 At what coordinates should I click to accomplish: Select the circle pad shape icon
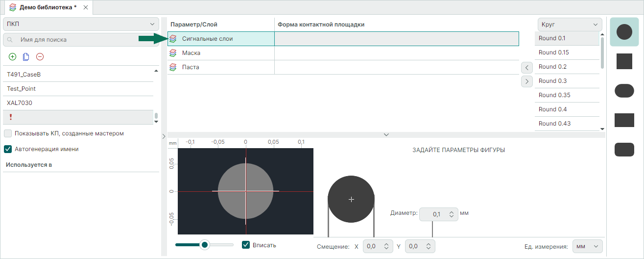pyautogui.click(x=624, y=32)
